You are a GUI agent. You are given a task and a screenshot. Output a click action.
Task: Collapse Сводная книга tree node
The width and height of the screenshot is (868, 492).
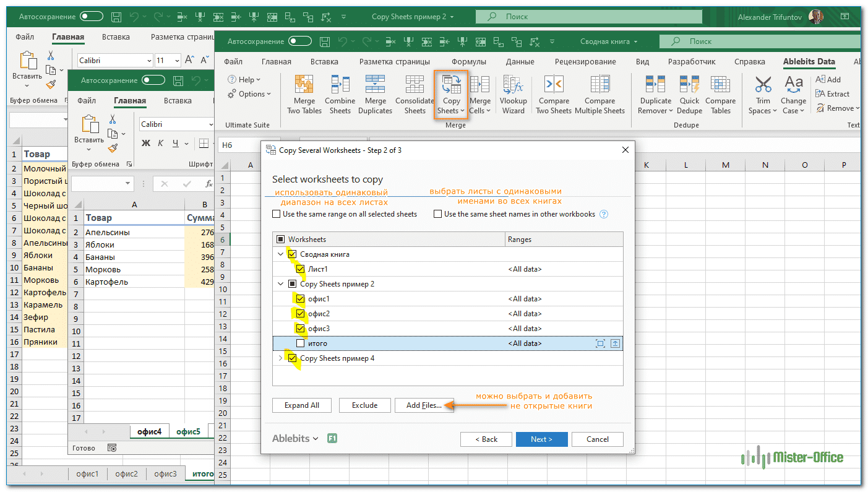click(281, 254)
